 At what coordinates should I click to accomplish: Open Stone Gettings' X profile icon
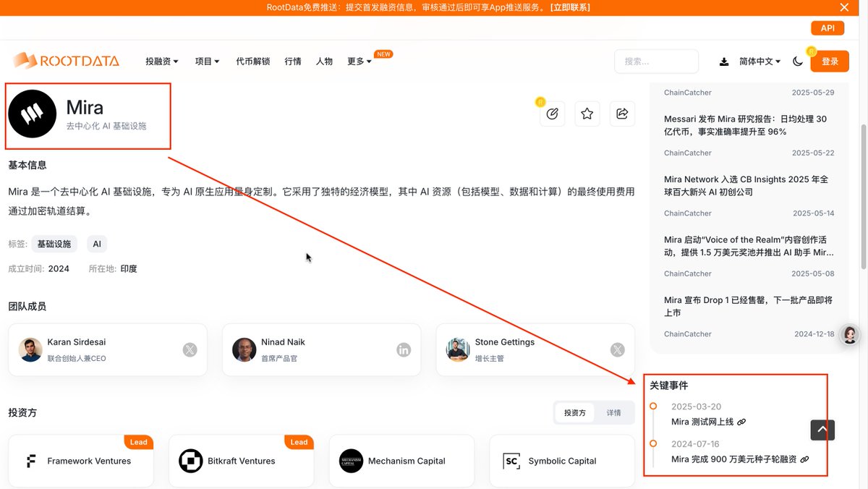pyautogui.click(x=617, y=350)
